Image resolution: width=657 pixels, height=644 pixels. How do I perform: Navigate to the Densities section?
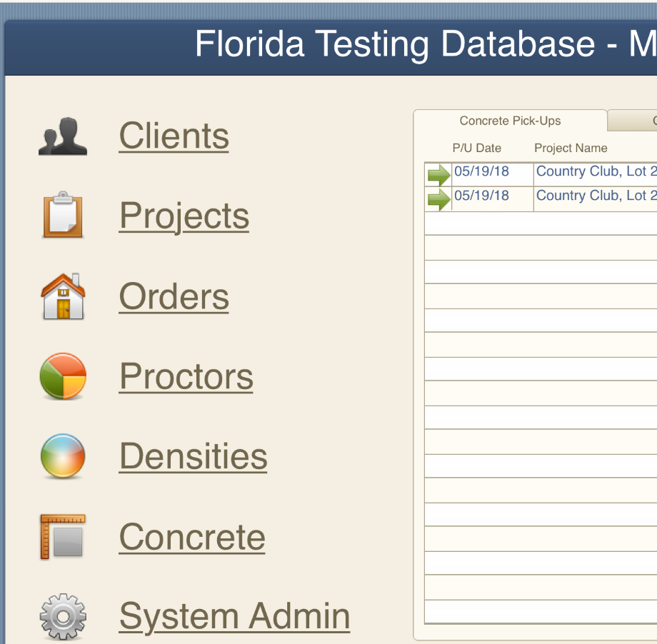pos(193,457)
